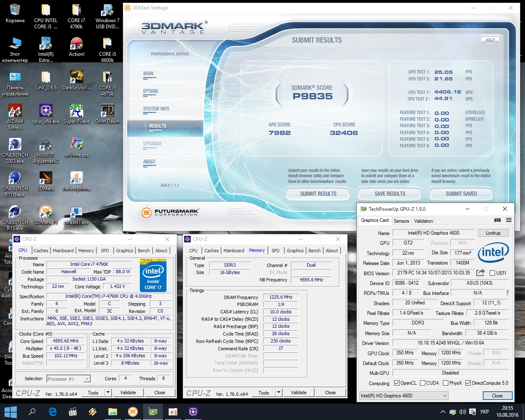
Task: Click Close button in GPU-Z window
Action: [497, 396]
